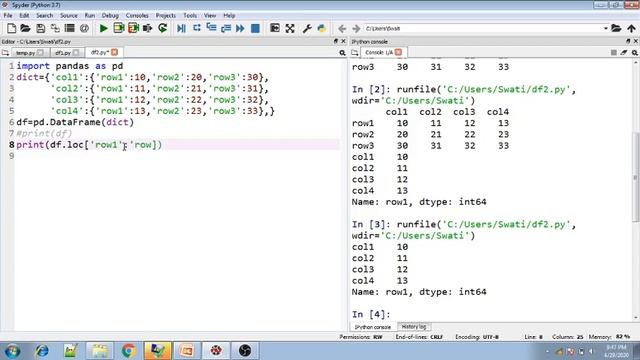Run cell and advance icon
This screenshot has height=360, width=640.
[133, 28]
